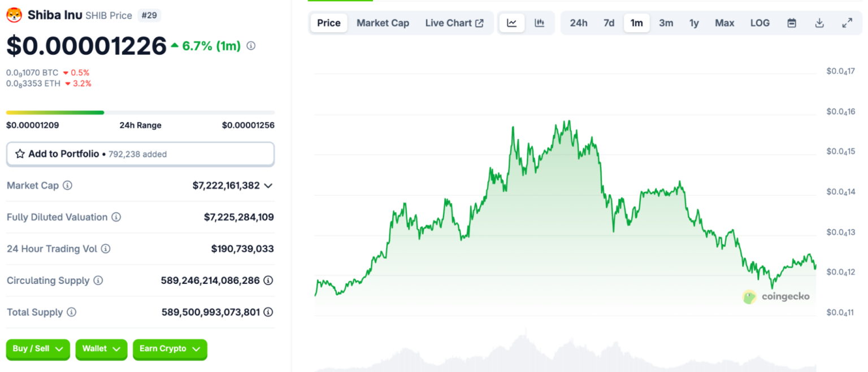The height and width of the screenshot is (372, 868).
Task: Select the 7d time range
Action: (x=609, y=23)
